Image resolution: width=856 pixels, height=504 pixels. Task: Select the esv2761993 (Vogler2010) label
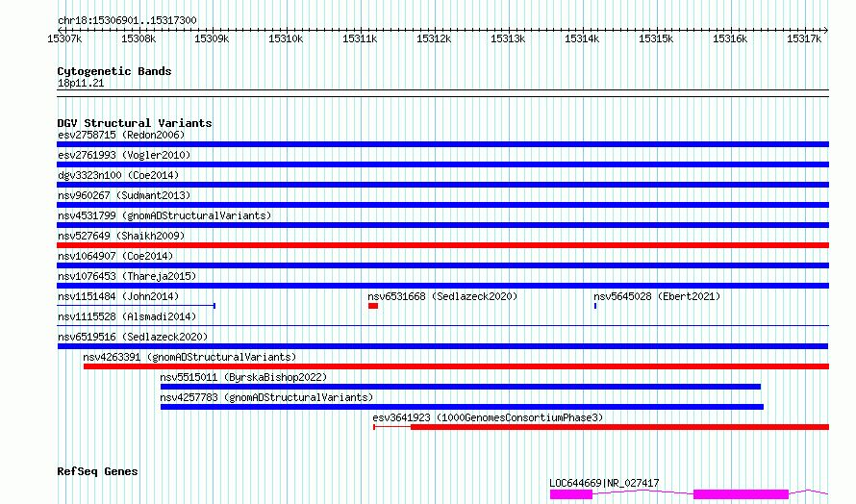(124, 155)
